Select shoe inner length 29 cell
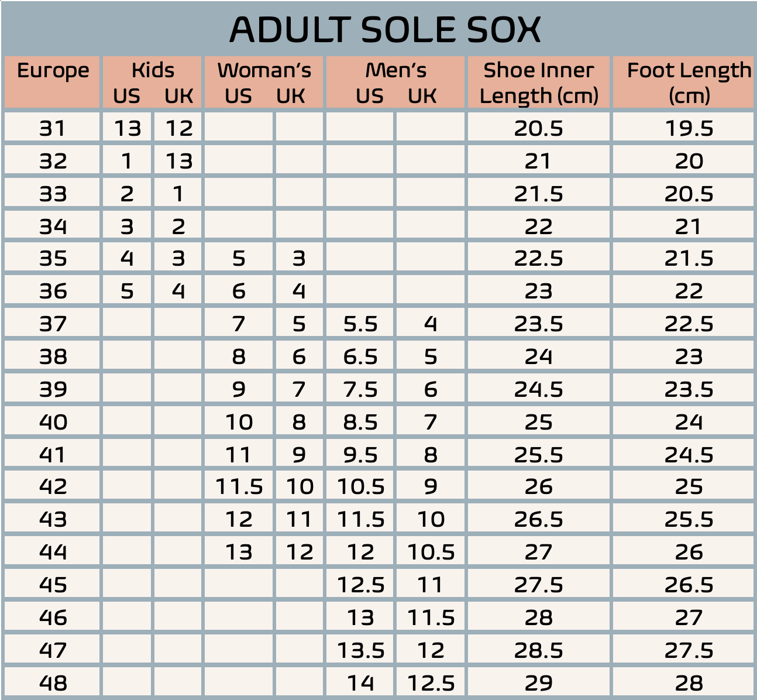Screen dimensions: 757x700 [x=538, y=682]
